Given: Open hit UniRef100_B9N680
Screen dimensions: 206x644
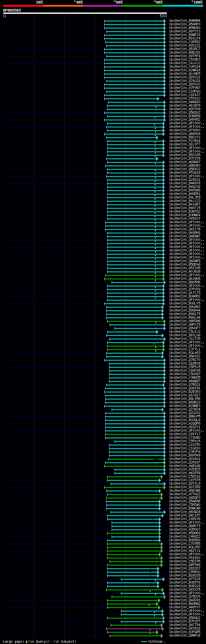Looking at the screenshot, I should (185, 28).
